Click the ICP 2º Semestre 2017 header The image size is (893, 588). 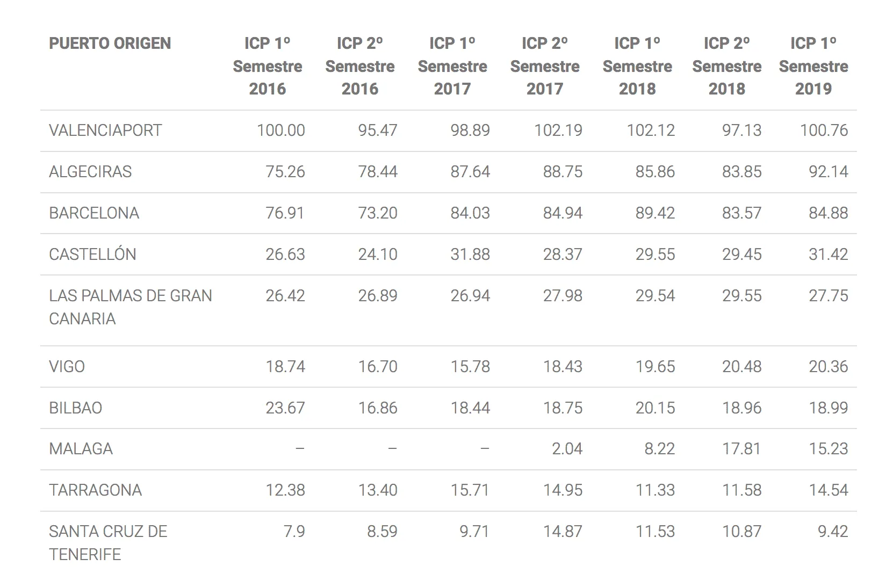[544, 66]
